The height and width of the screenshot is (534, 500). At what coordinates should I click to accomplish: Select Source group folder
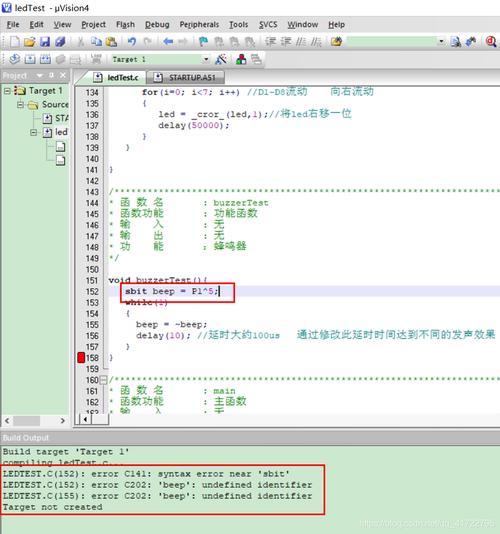[x=48, y=105]
